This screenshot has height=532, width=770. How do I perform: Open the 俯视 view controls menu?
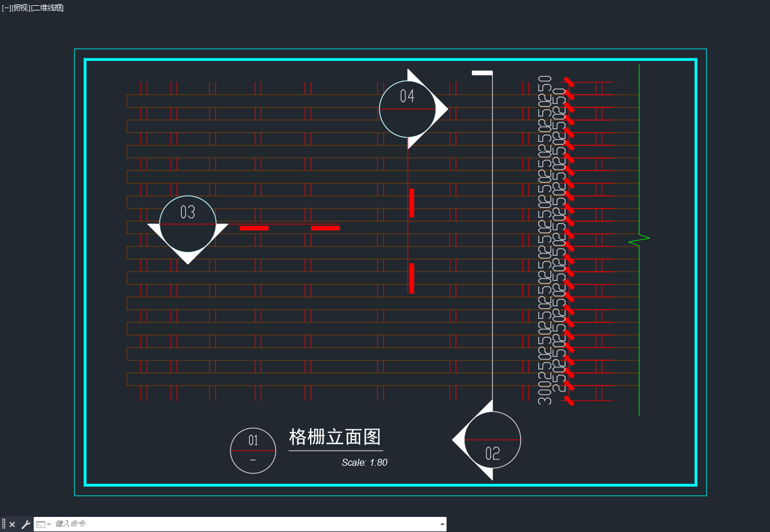click(21, 8)
